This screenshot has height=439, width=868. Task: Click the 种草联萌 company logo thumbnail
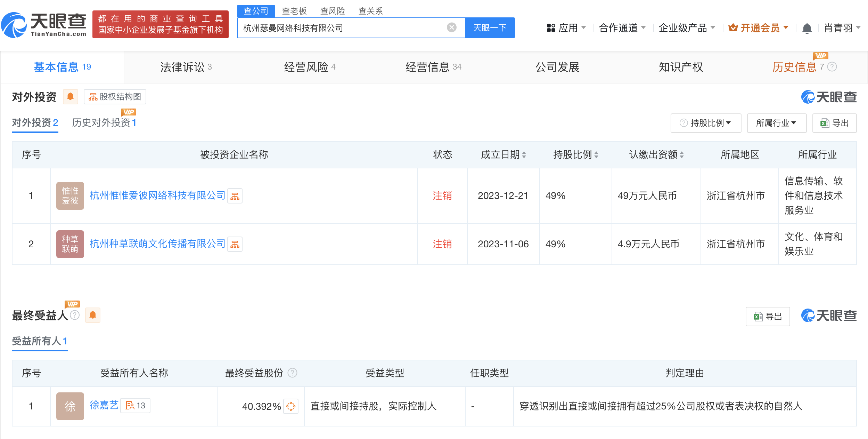(70, 244)
